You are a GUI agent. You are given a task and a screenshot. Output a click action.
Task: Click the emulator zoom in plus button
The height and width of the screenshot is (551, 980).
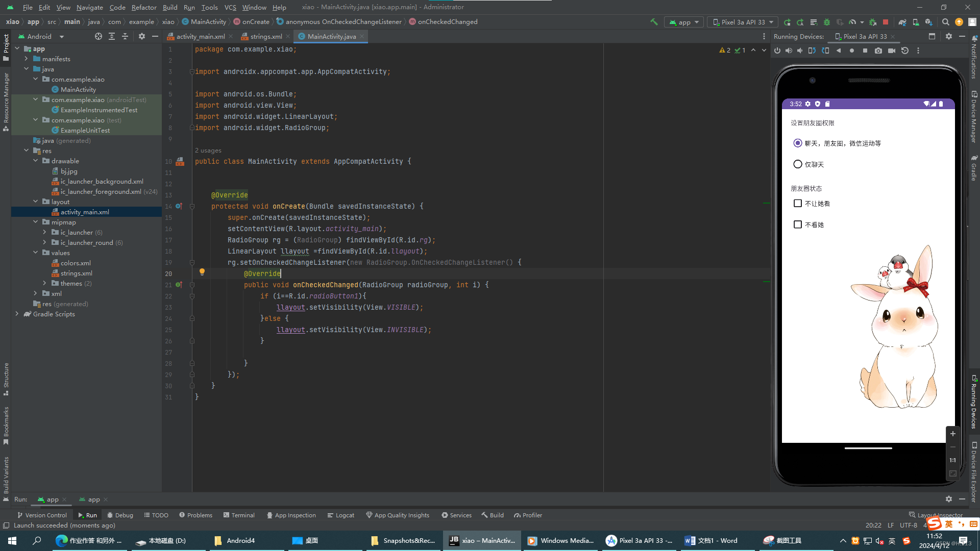pos(952,434)
